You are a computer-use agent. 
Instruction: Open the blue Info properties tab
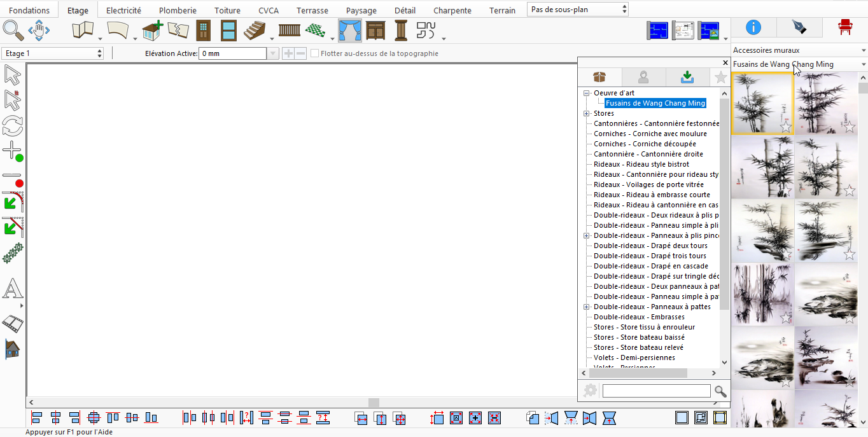tap(753, 27)
